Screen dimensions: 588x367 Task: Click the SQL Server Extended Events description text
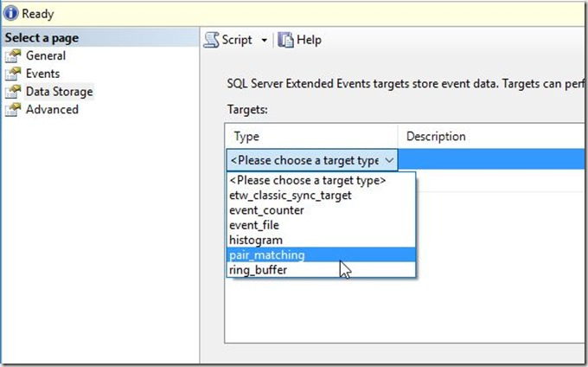coord(406,83)
